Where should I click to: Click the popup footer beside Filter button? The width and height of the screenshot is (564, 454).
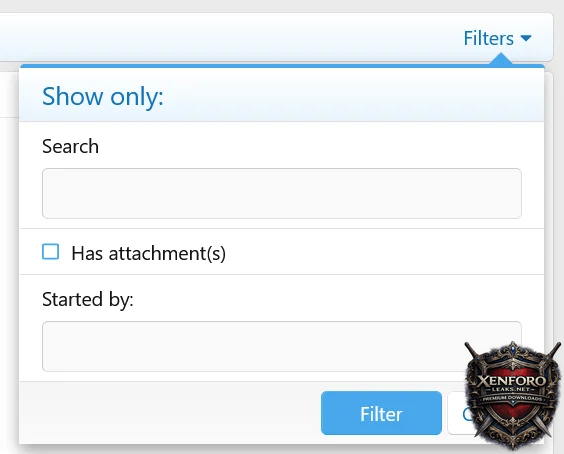169,413
